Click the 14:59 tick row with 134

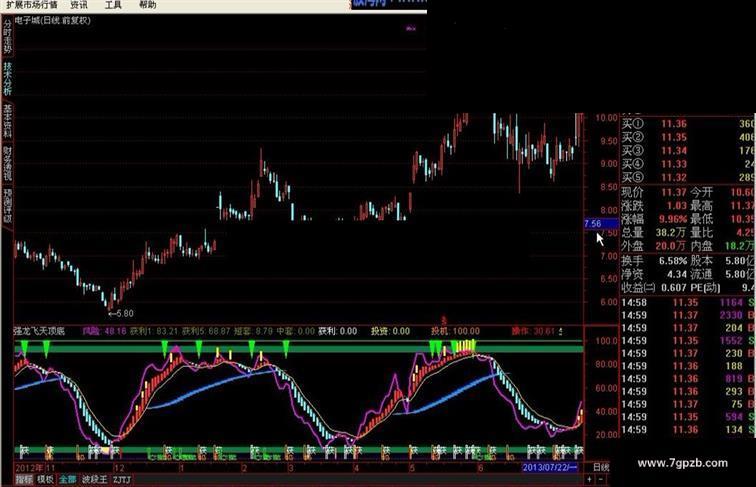[x=688, y=430]
